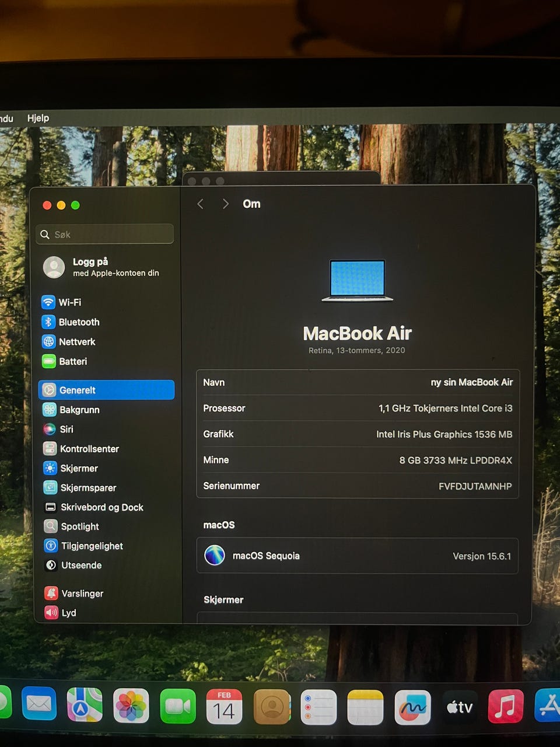Select Generelt in the sidebar
The image size is (560, 747).
(106, 390)
